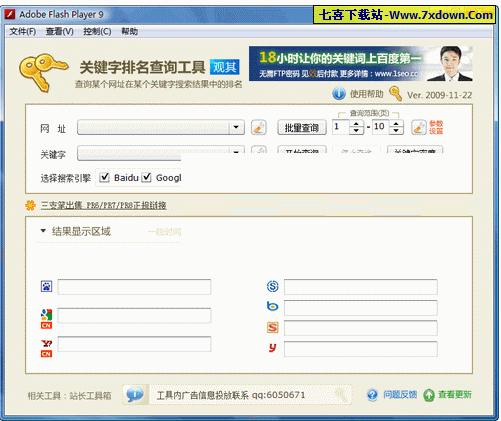Open the 控制(C) menu
Viewport: 501px width, 421px height.
[x=97, y=32]
